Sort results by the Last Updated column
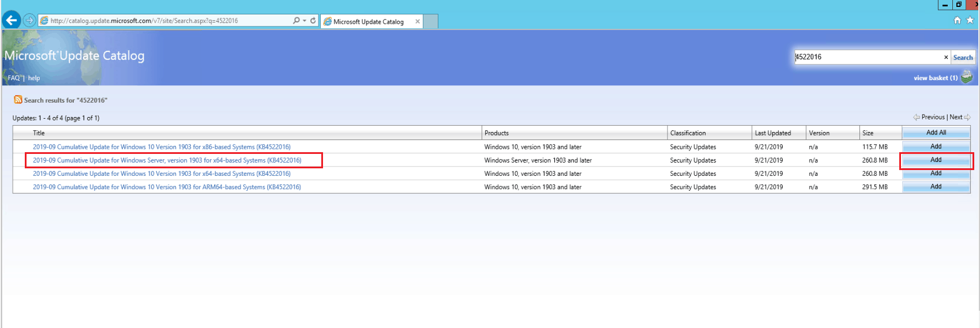This screenshot has width=980, height=328. tap(772, 133)
